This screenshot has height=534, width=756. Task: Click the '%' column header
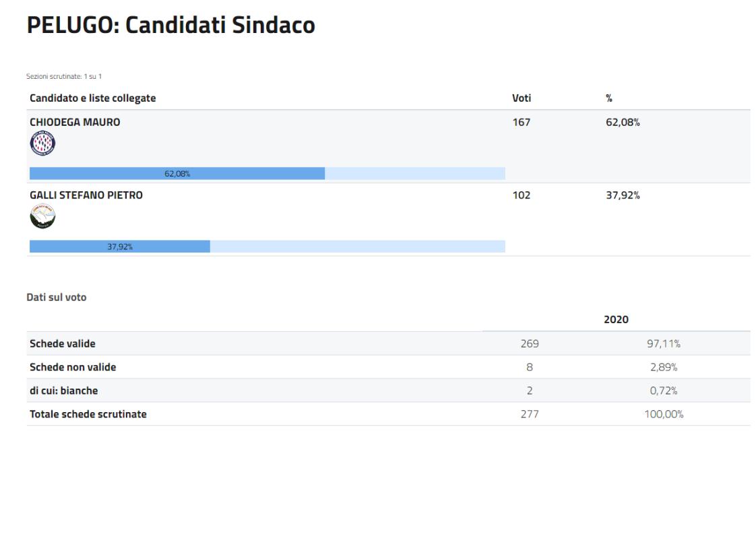tap(609, 98)
